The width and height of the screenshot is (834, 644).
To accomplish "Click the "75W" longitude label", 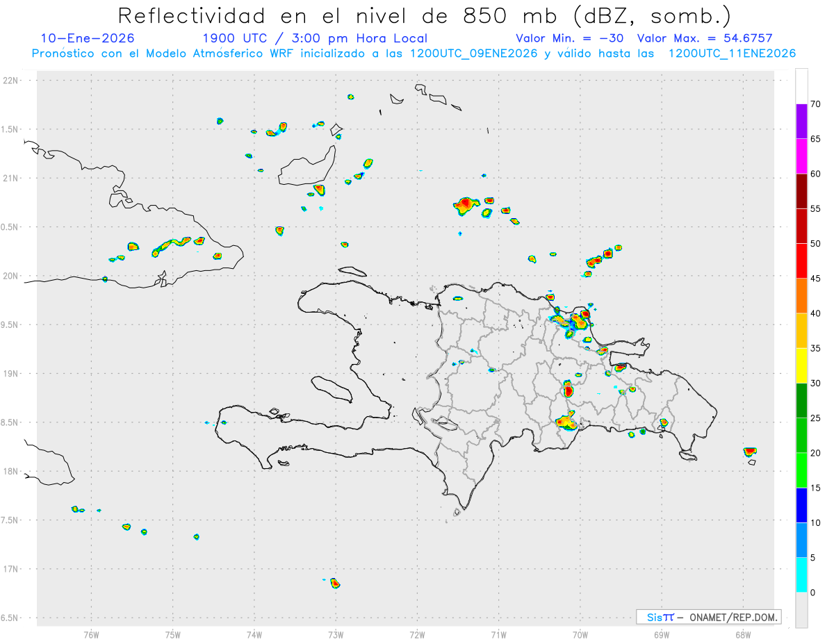I will point(173,635).
